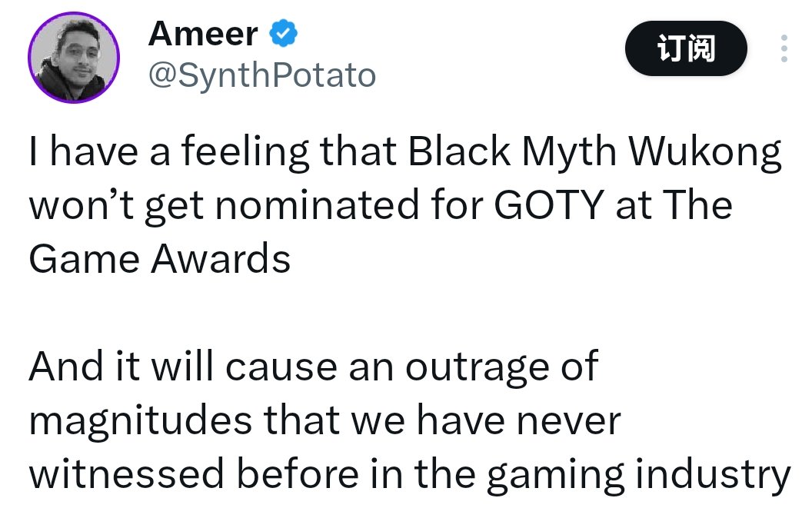Select the phrase Black Myth Wukong
The width and height of the screenshot is (812, 508).
click(x=594, y=151)
